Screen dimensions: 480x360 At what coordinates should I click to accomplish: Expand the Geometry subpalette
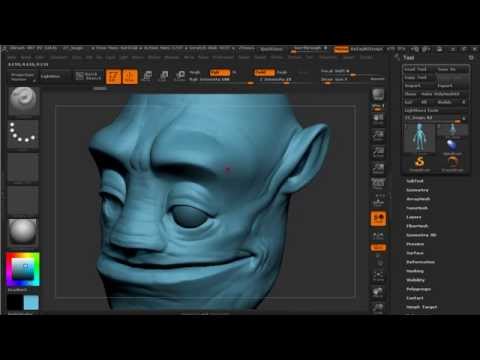[x=417, y=190]
